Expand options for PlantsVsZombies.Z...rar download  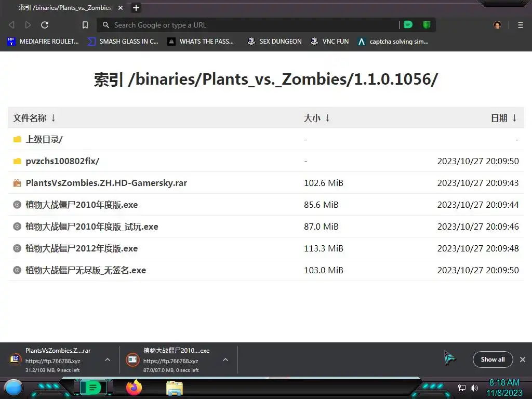[x=108, y=360]
